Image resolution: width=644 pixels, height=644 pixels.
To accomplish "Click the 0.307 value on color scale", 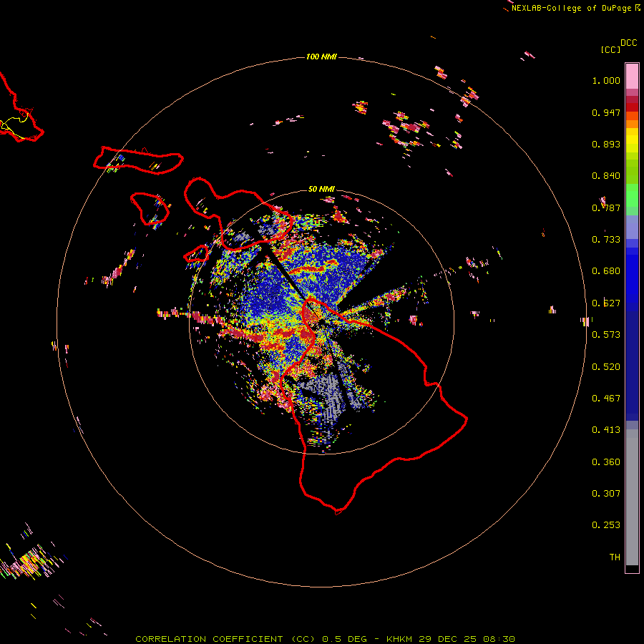I will pos(606,494).
